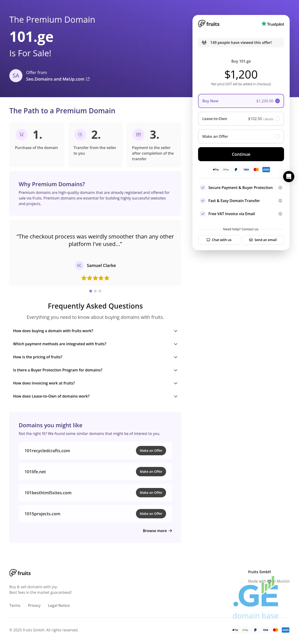Click Make an Offer for 101life.net
299x644 pixels.
tap(151, 472)
